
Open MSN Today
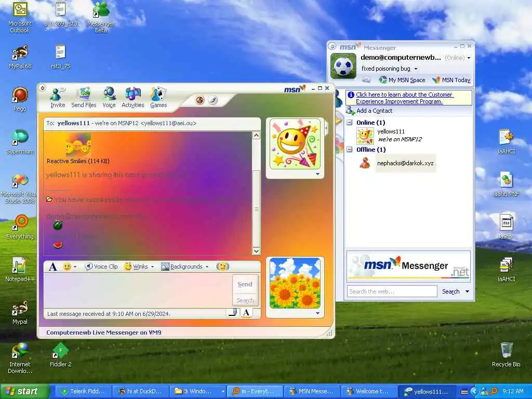click(451, 80)
